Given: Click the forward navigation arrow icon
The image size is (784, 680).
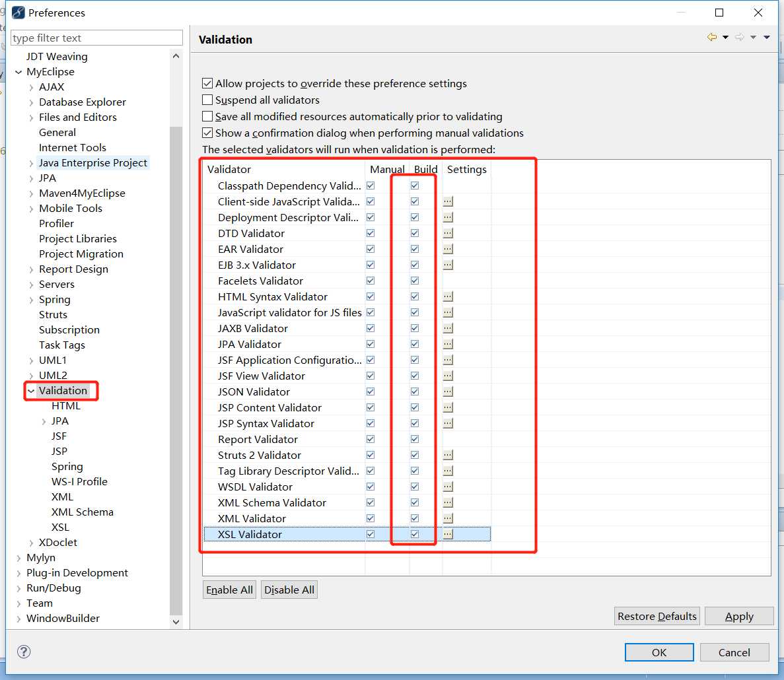Looking at the screenshot, I should pos(740,37).
